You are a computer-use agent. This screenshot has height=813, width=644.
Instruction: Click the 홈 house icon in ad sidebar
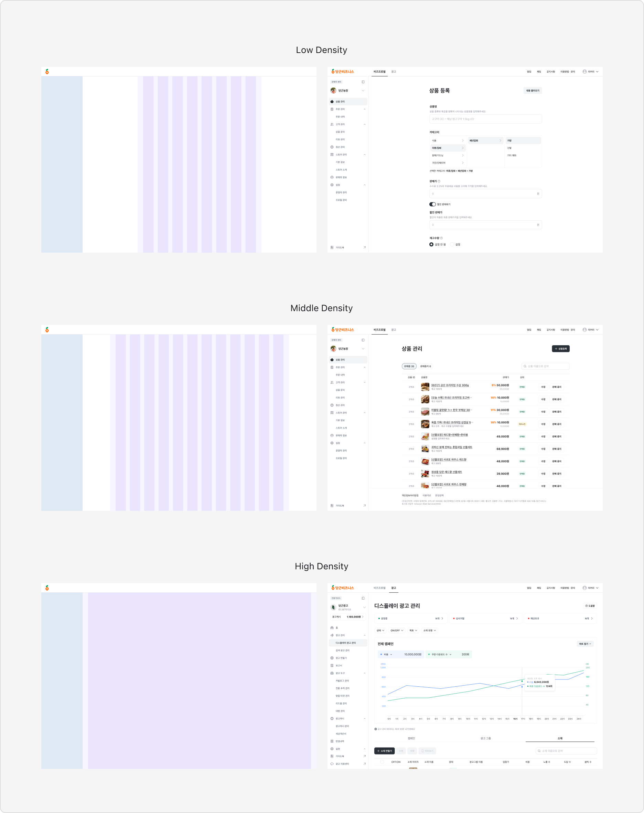pyautogui.click(x=332, y=628)
